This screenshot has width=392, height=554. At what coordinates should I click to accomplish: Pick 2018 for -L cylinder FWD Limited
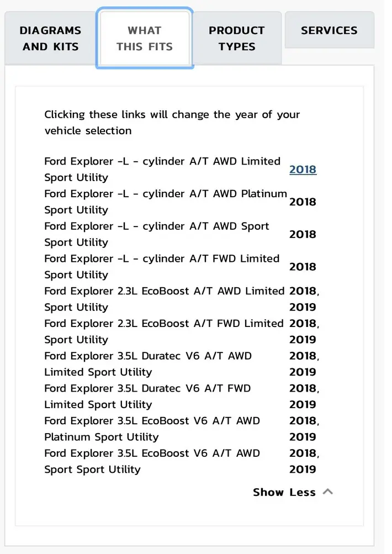tap(303, 267)
